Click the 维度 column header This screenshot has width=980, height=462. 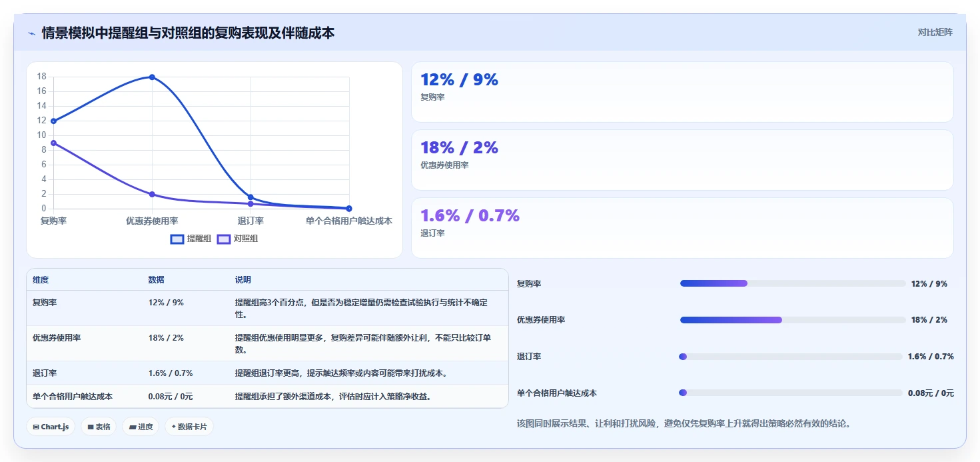click(x=41, y=280)
